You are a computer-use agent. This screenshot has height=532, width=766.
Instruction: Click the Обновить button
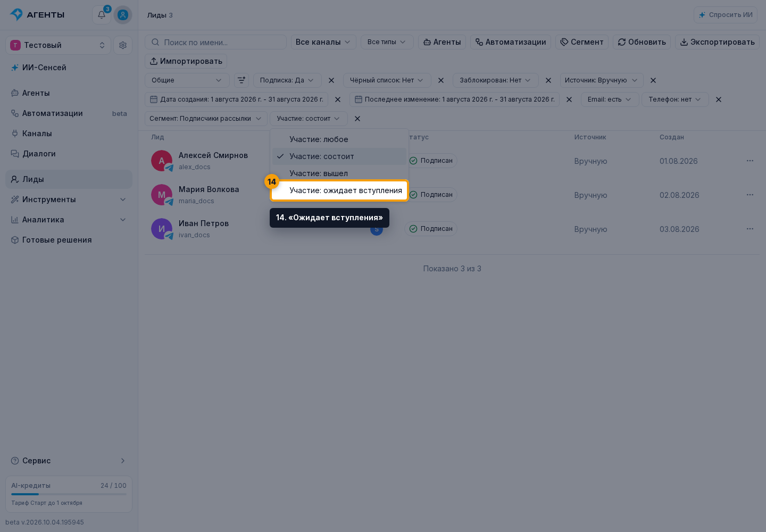coord(642,42)
